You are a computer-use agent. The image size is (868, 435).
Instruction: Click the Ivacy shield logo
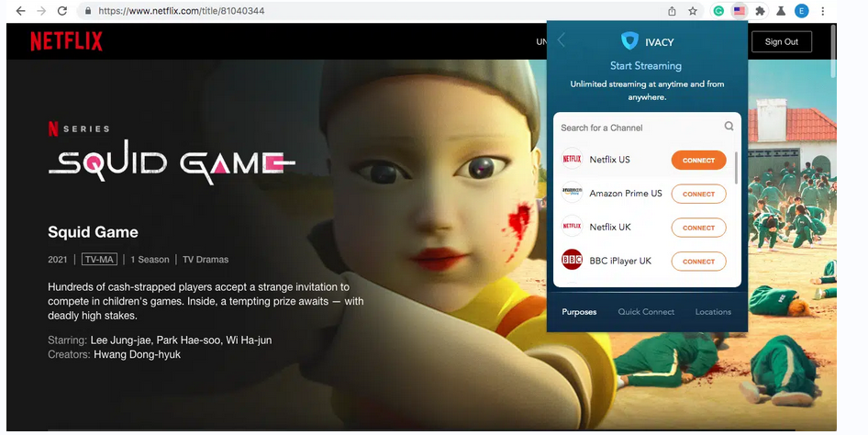pos(629,41)
